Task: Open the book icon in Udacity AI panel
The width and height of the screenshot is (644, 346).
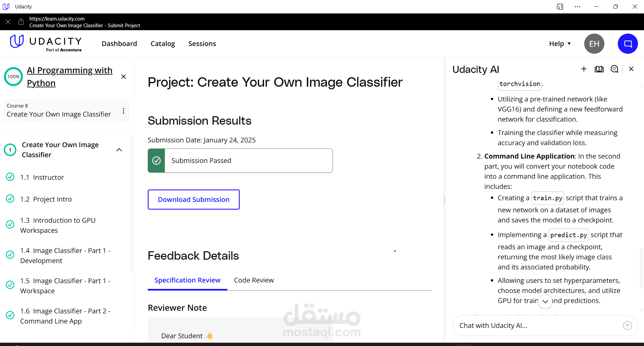Action: pos(599,69)
